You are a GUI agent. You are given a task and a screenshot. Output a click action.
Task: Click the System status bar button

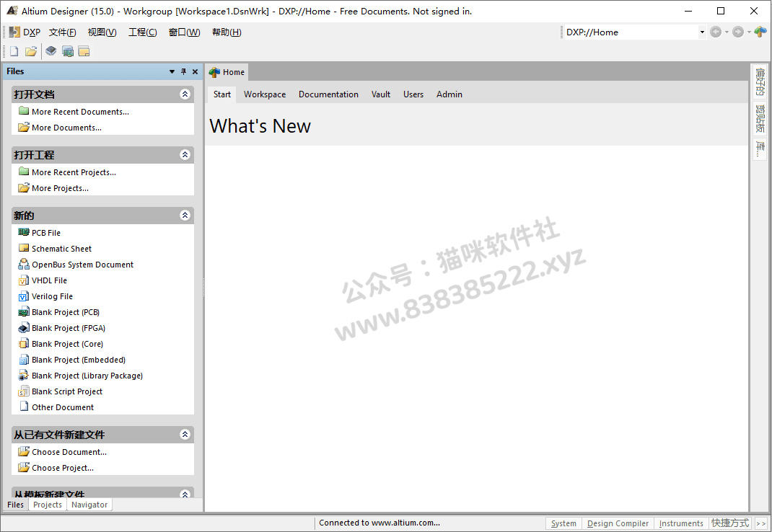[563, 523]
